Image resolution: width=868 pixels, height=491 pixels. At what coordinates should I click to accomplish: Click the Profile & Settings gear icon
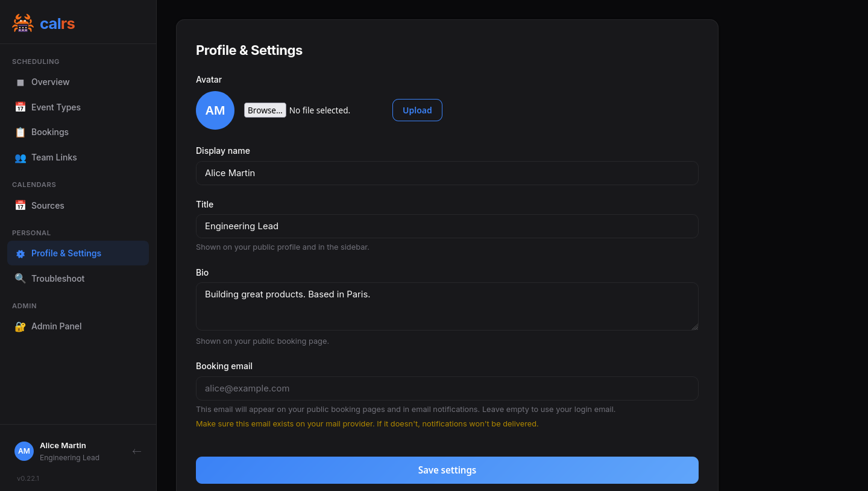click(x=20, y=253)
